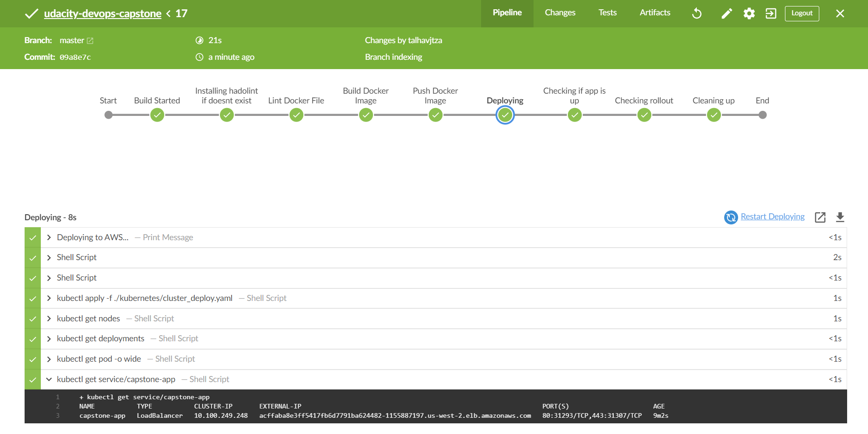Click the success checkmark for kubectl apply step
The width and height of the screenshot is (868, 434).
[x=32, y=298]
